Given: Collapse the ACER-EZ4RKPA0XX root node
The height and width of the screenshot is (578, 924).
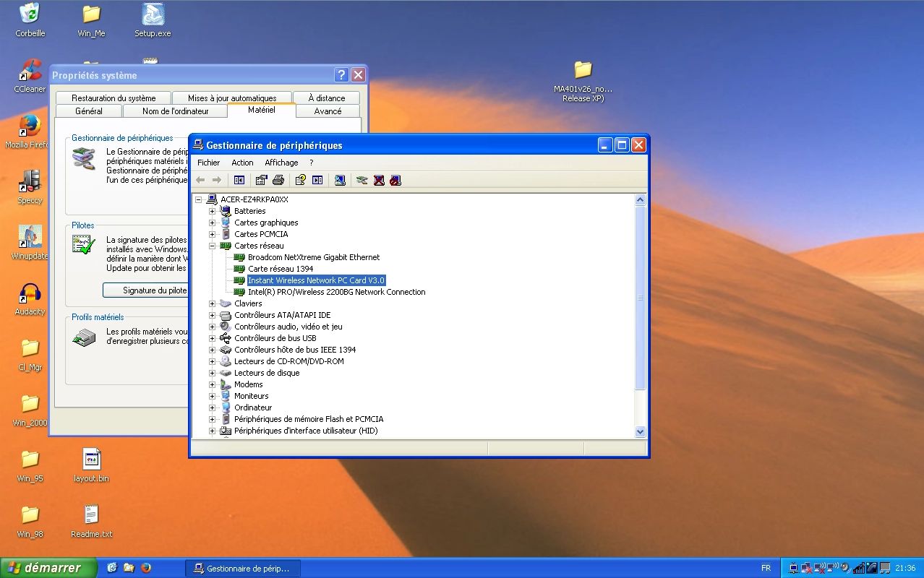Looking at the screenshot, I should (199, 199).
